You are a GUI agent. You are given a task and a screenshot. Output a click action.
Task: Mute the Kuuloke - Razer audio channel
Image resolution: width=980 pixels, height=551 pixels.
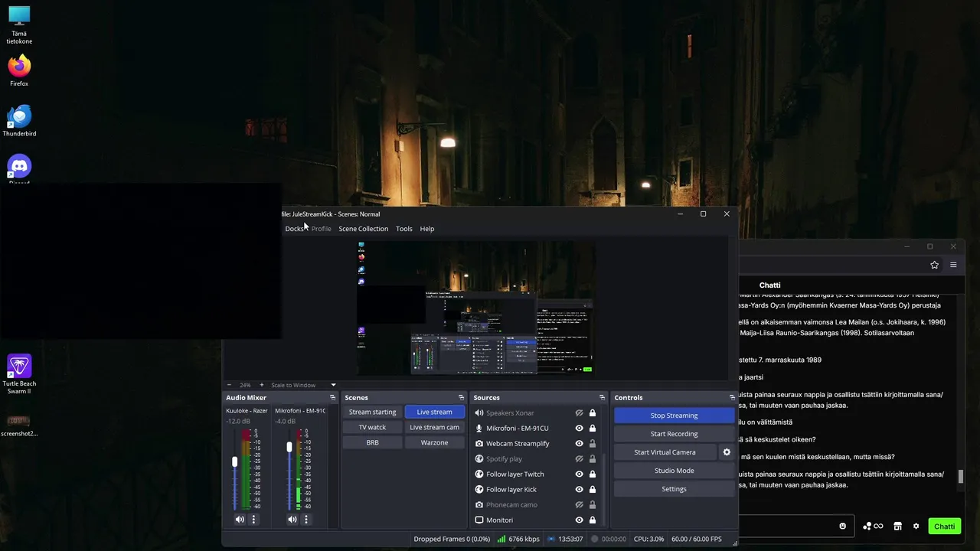point(240,520)
